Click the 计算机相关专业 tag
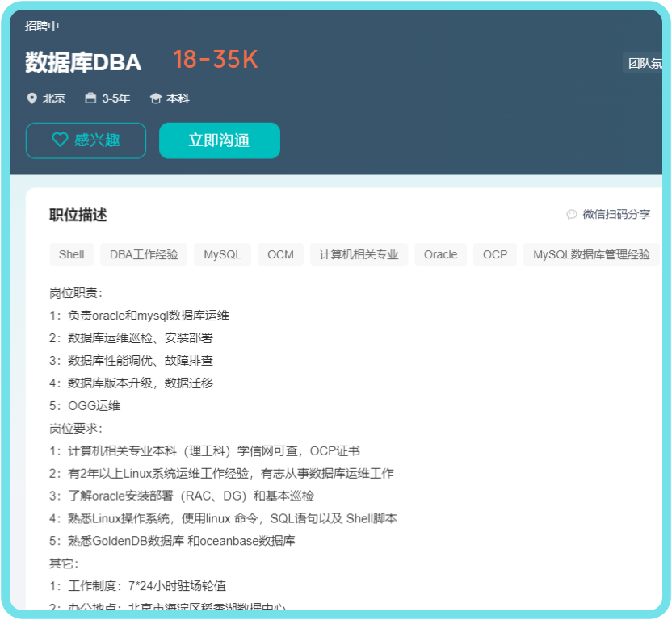 pyautogui.click(x=359, y=254)
